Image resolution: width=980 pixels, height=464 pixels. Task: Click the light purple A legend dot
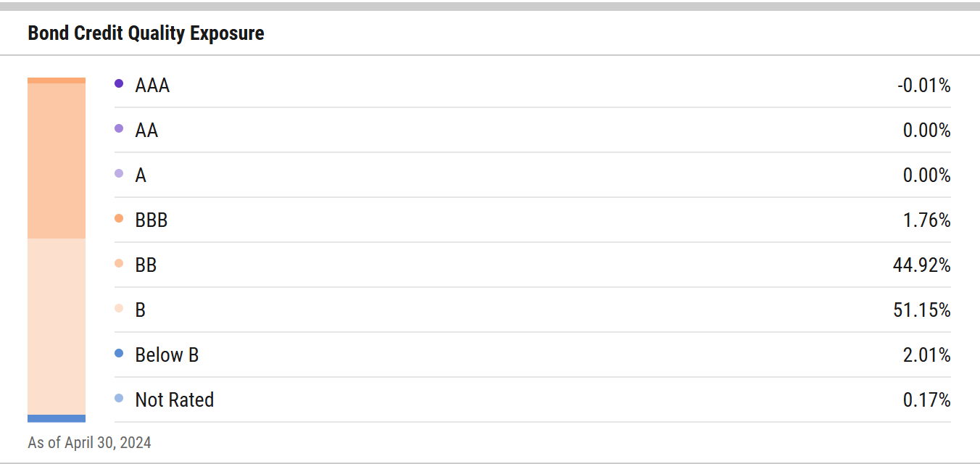pyautogui.click(x=119, y=173)
